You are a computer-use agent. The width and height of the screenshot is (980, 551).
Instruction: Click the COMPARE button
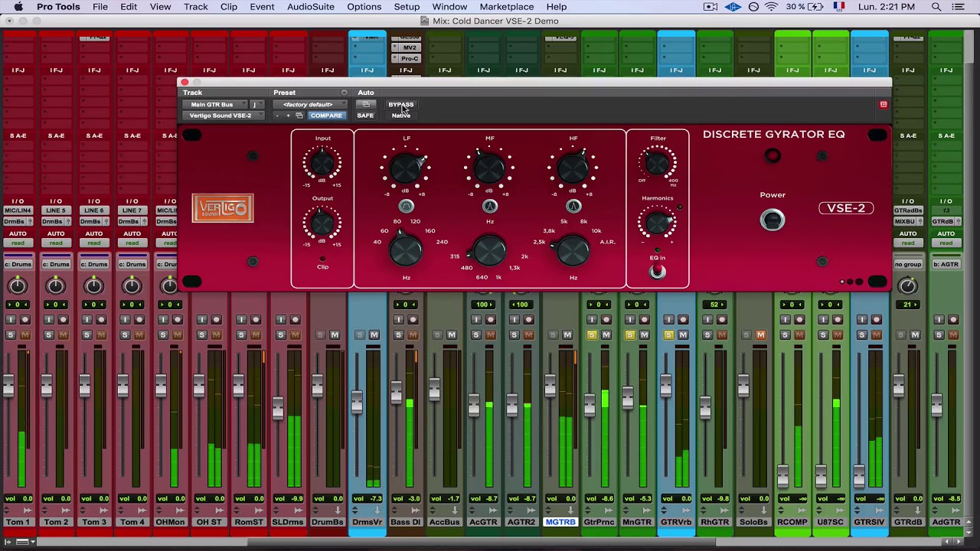[x=326, y=116]
